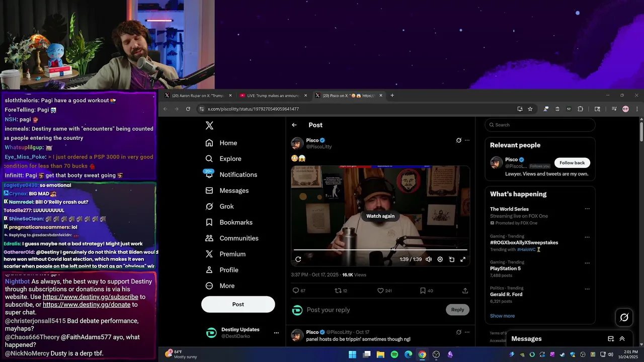This screenshot has width=644, height=362.
Task: Open options for The World Series trend
Action: coord(587,209)
